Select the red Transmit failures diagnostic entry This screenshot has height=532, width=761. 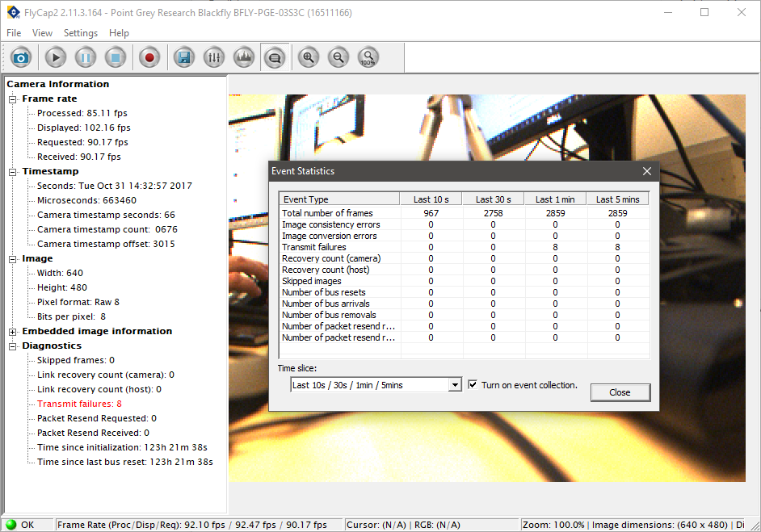point(78,404)
